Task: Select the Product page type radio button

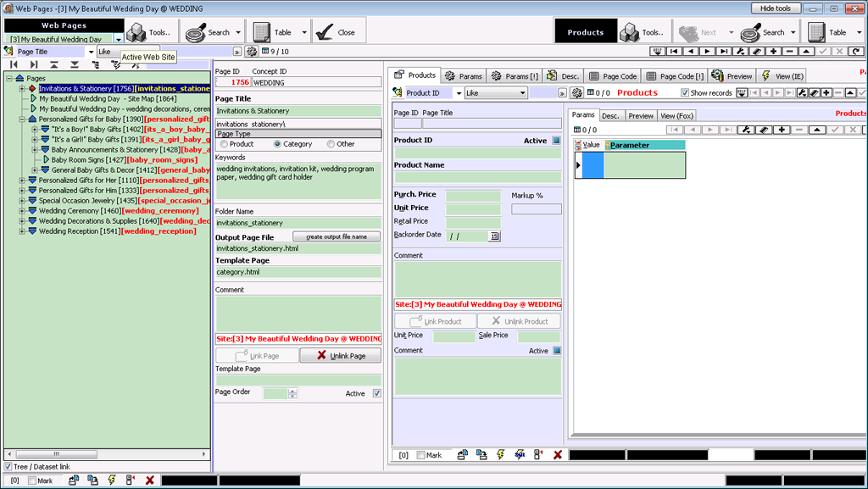Action: 224,144
